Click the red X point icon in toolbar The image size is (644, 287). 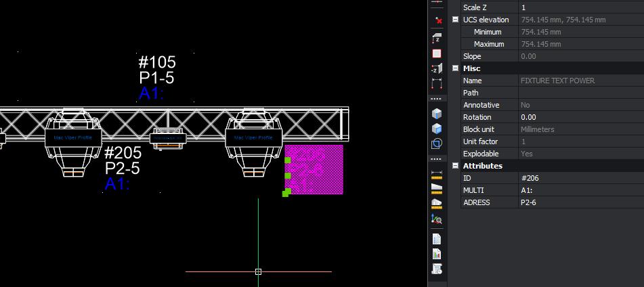click(x=437, y=21)
